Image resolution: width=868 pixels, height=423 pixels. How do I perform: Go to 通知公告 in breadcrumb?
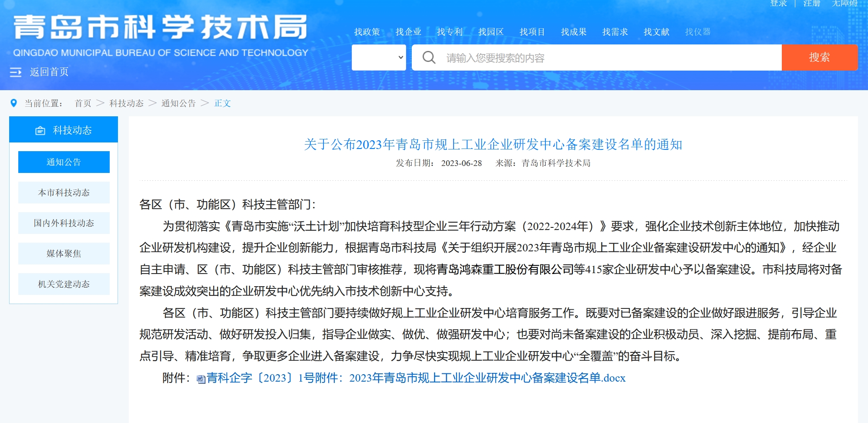coord(178,103)
